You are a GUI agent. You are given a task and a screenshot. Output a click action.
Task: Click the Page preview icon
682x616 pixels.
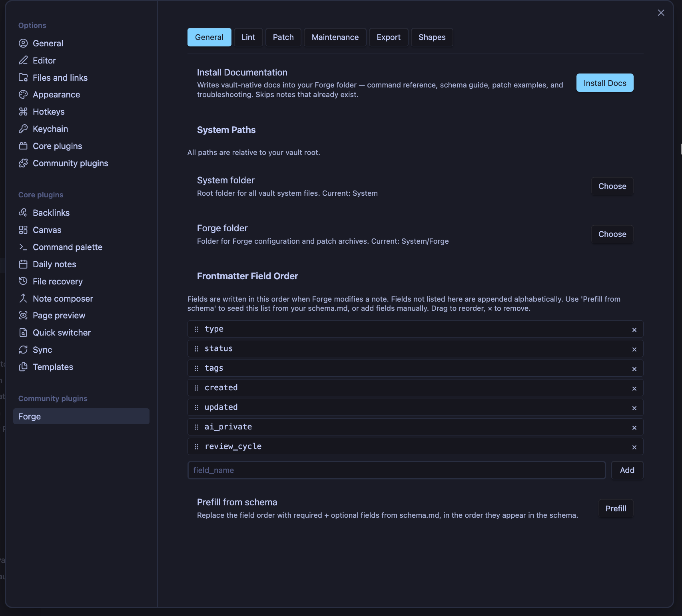(x=23, y=315)
